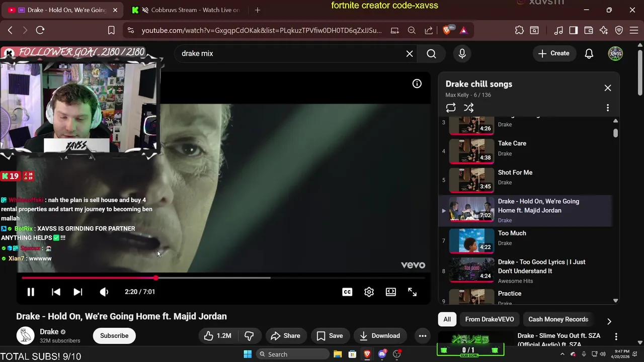
Task: Open Brave Shields lion icon
Action: pyautogui.click(x=447, y=30)
